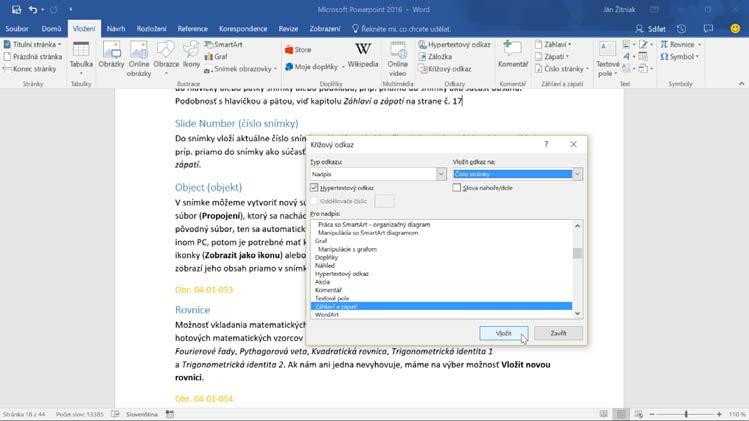Open the Obrazce shapes gallery
The height and width of the screenshot is (421, 749).
tap(166, 58)
